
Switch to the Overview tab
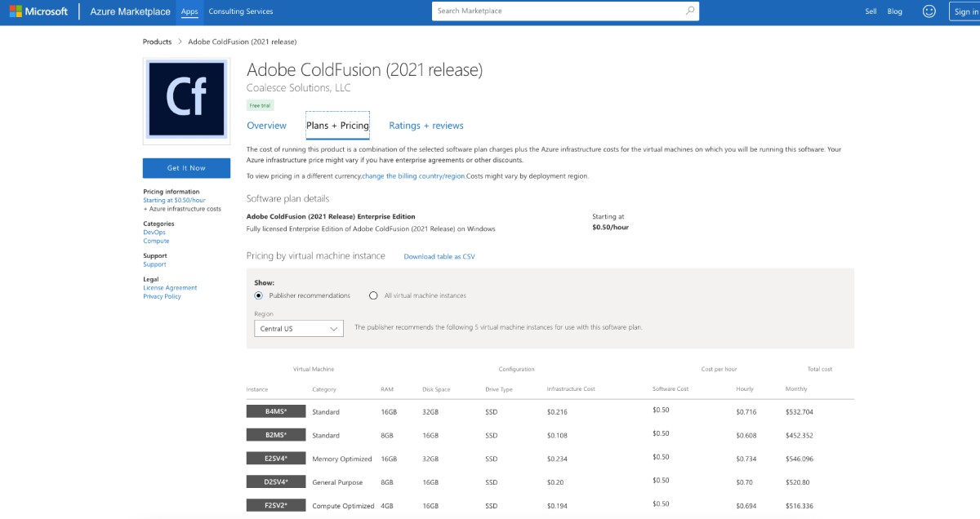[266, 125]
